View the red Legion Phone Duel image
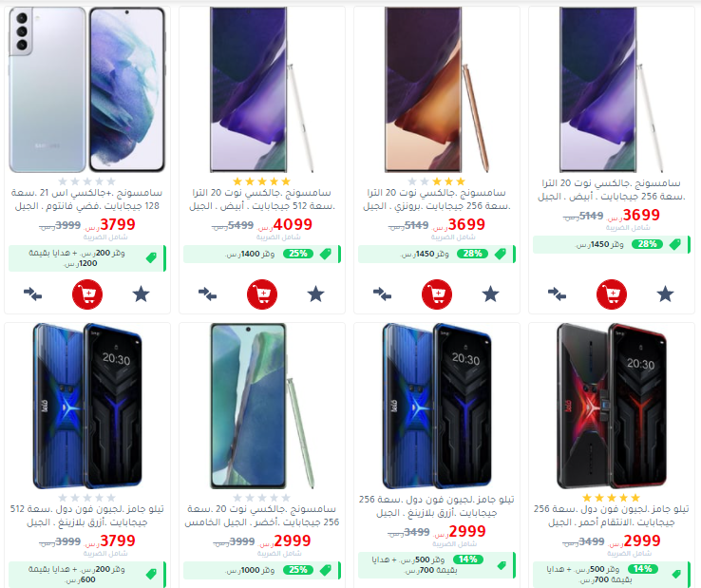 click(612, 406)
